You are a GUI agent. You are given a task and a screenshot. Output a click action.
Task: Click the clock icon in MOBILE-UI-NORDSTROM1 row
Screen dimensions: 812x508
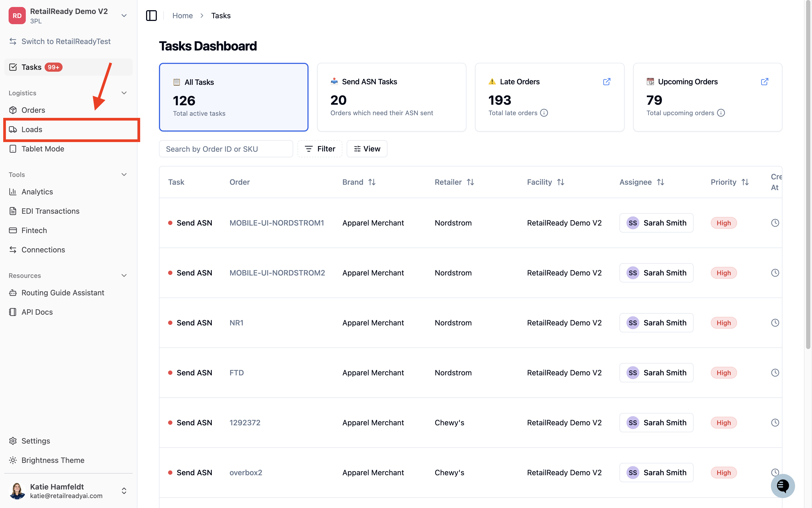(x=775, y=223)
